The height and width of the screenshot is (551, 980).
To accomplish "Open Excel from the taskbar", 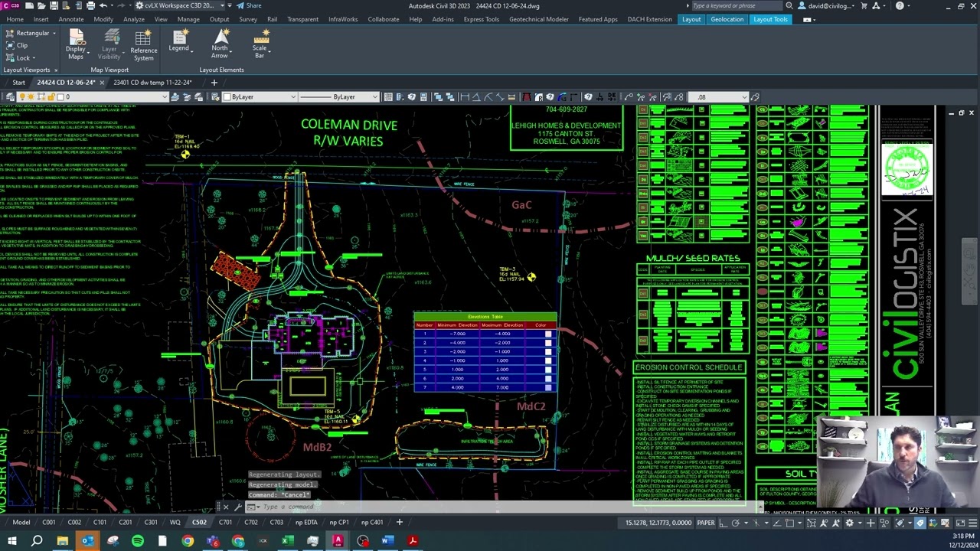I will coord(287,541).
